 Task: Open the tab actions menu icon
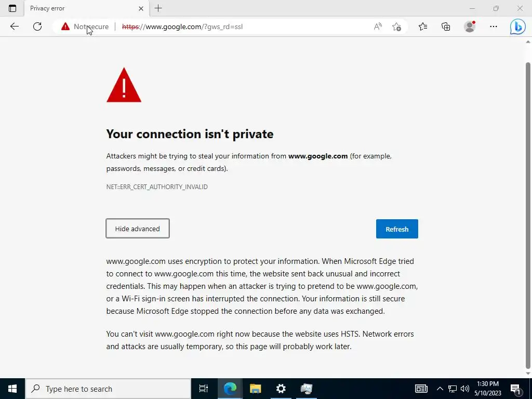[x=12, y=8]
